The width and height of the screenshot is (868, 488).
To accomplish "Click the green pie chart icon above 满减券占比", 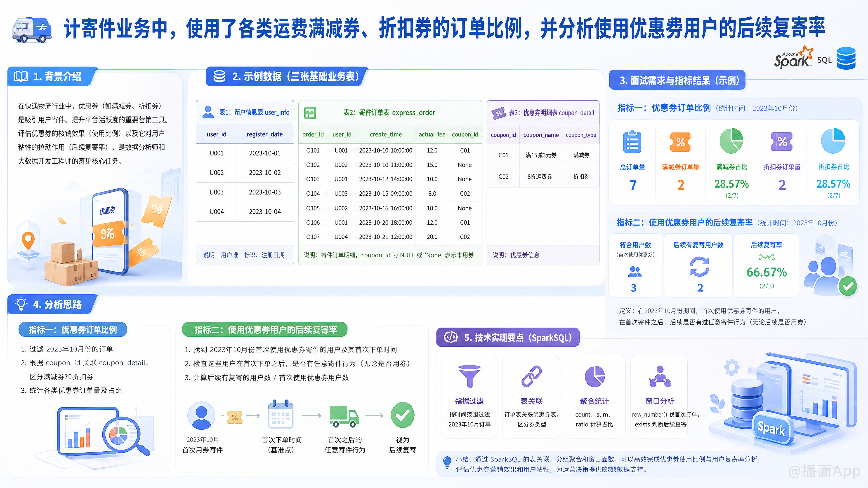I will (x=731, y=141).
